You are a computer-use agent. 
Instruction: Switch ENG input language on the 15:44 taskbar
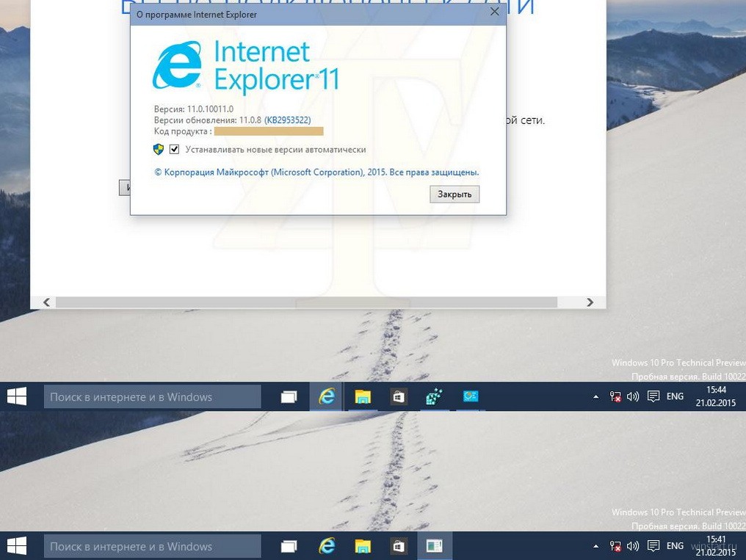coord(675,396)
